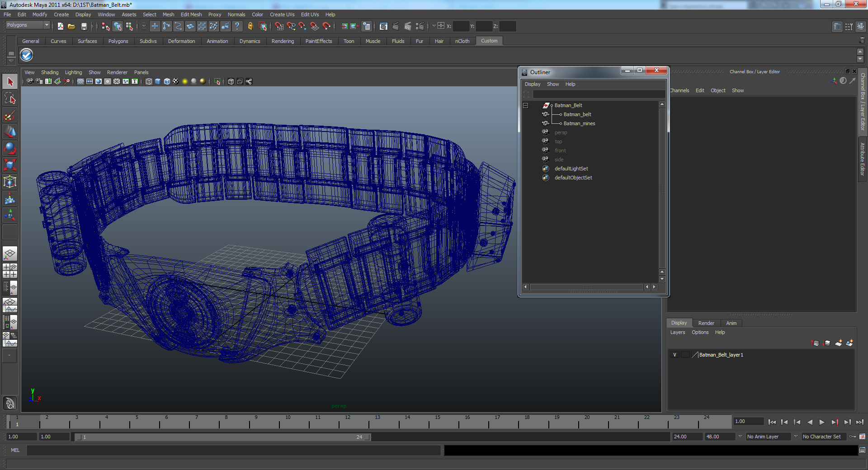Expand the input line operations dropdown arrow
868x470 pixels.
[x=434, y=26]
